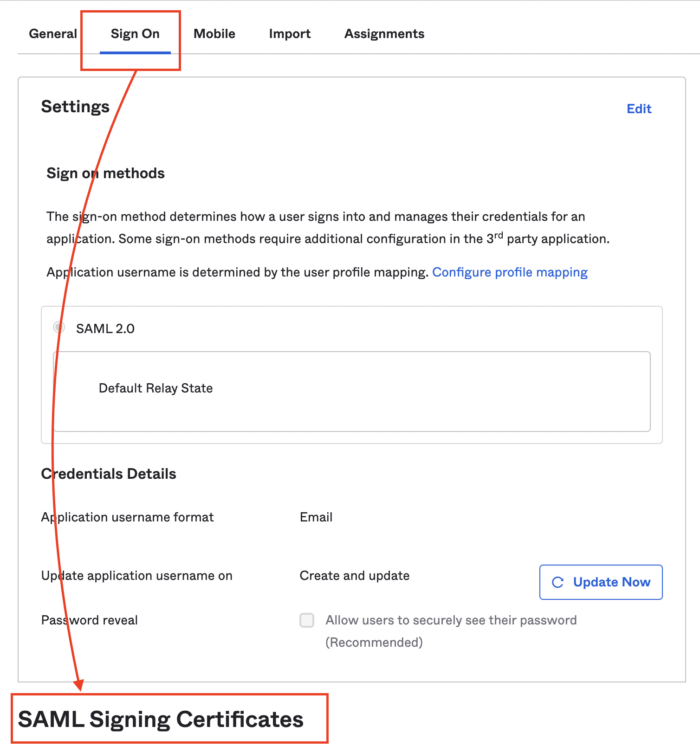Click the Password reveal label
Viewport: 700px width, 746px height.
click(x=90, y=620)
